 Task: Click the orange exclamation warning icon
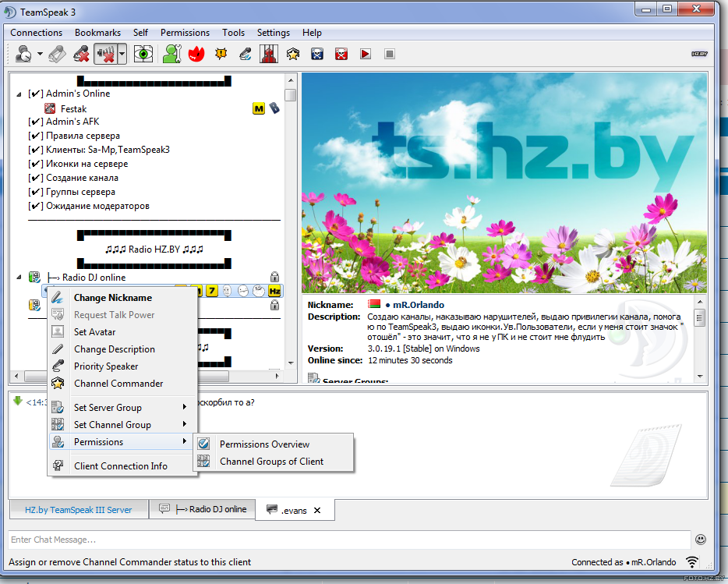point(221,55)
